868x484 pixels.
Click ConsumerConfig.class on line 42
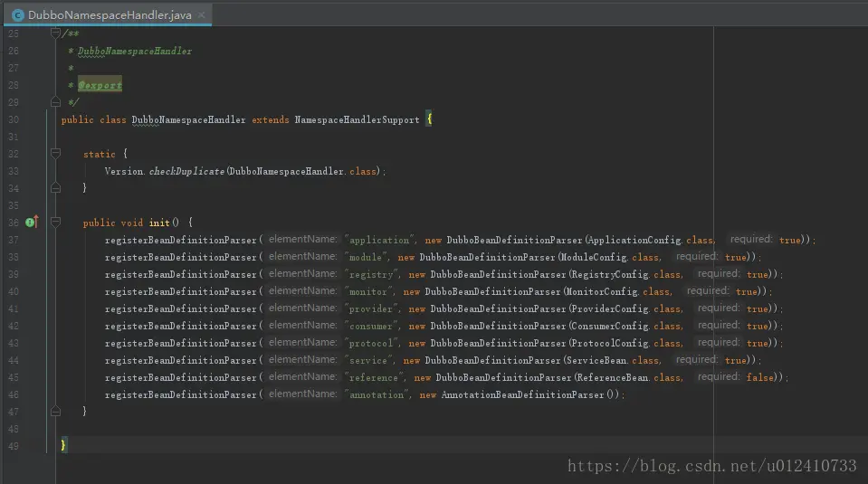point(625,326)
